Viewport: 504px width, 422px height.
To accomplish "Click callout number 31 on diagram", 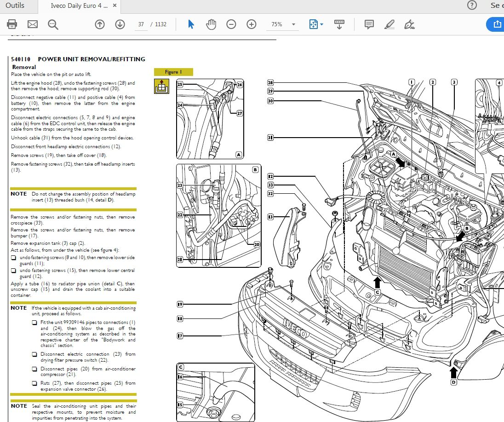I will (270, 138).
